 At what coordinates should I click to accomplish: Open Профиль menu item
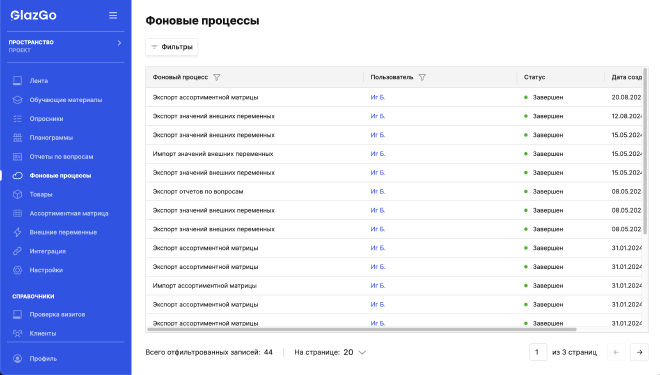point(43,359)
